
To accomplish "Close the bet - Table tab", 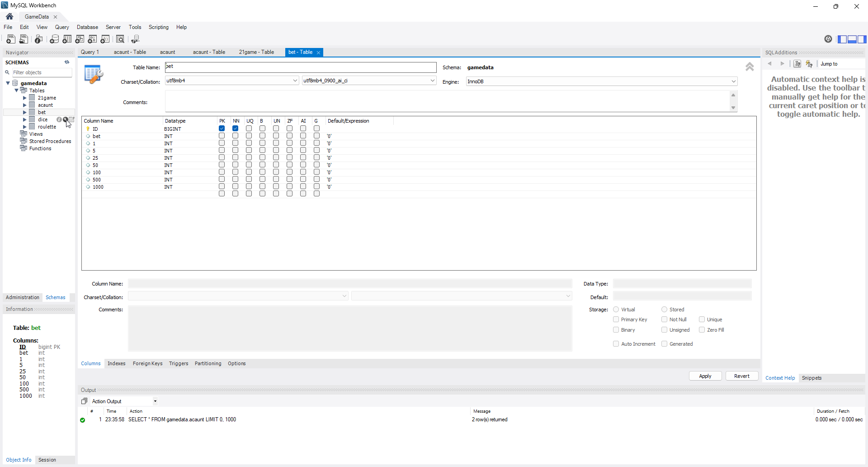I will [318, 52].
